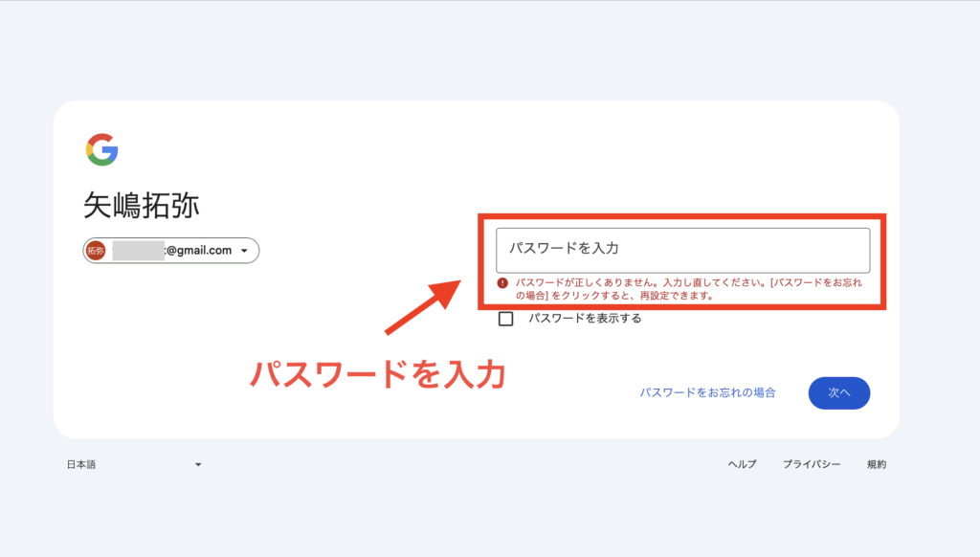Click the パスワードをお忘れの場合 link
The width and height of the screenshot is (980, 557).
point(707,392)
